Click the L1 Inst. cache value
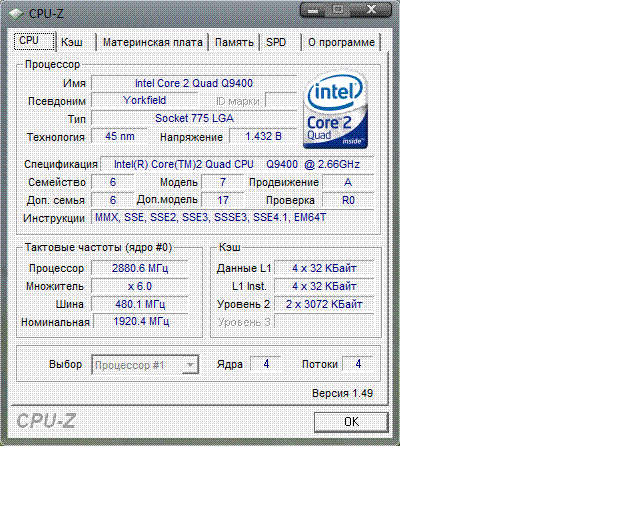Image resolution: width=640 pixels, height=512 pixels. click(324, 286)
